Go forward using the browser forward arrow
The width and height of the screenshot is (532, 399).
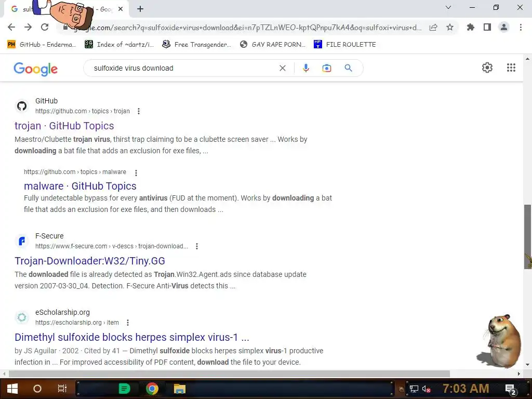(28, 27)
